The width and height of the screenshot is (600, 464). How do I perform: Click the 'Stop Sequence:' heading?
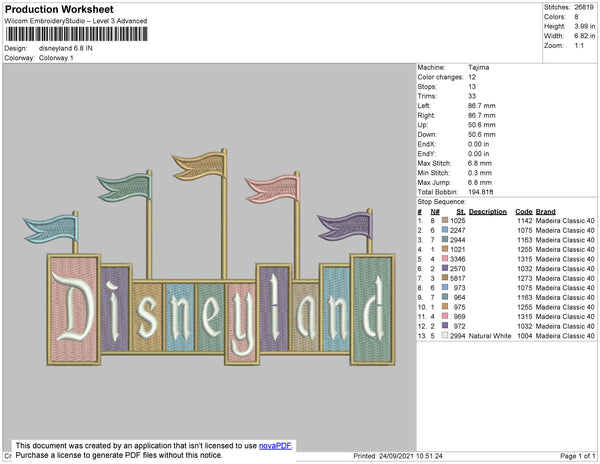click(442, 202)
